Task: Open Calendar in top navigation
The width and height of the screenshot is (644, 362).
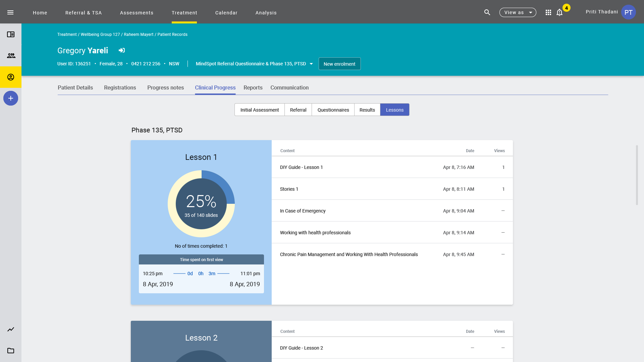Action: coord(226,13)
